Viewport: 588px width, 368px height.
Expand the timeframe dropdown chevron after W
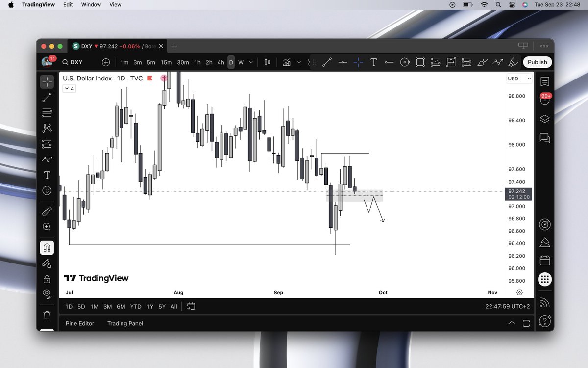tap(251, 62)
